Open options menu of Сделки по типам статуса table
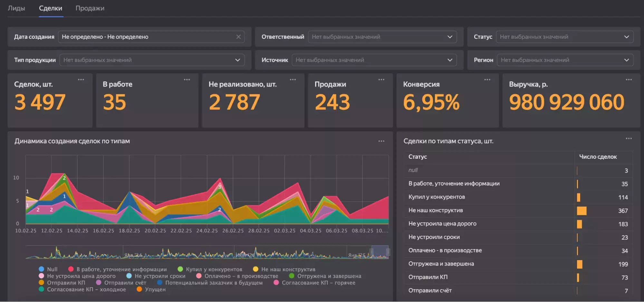The height and width of the screenshot is (302, 644). 629,139
